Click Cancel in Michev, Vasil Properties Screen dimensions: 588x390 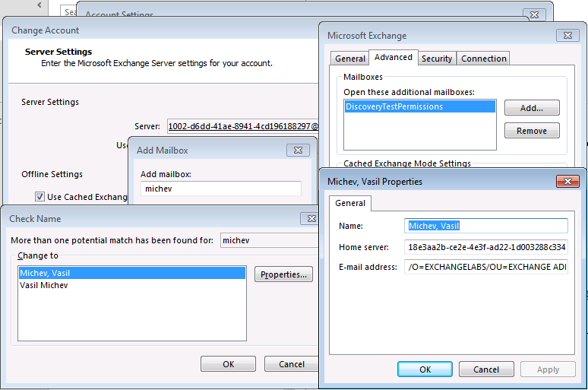coord(486,369)
